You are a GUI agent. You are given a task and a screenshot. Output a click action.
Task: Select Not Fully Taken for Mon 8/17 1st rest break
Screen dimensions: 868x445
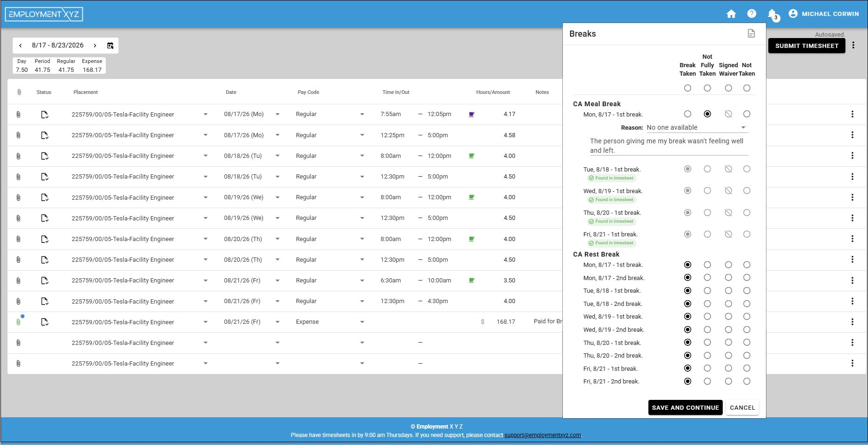tap(707, 265)
